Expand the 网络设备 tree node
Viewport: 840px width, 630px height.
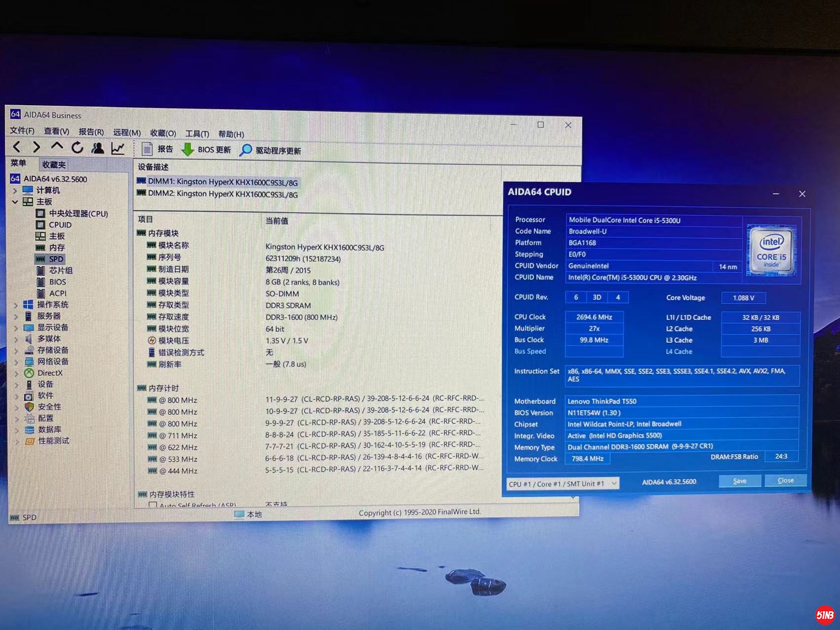coord(16,362)
